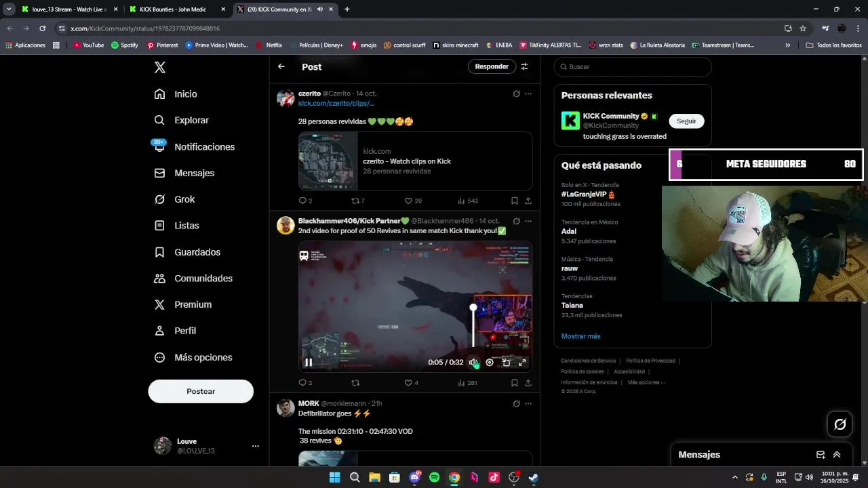View czerito post analytics 542

click(468, 201)
